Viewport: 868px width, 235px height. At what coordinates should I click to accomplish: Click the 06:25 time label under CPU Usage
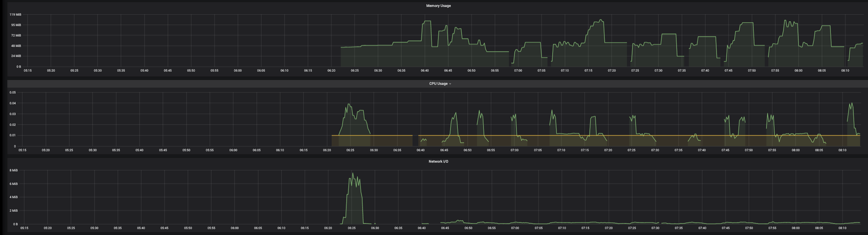(x=350, y=150)
